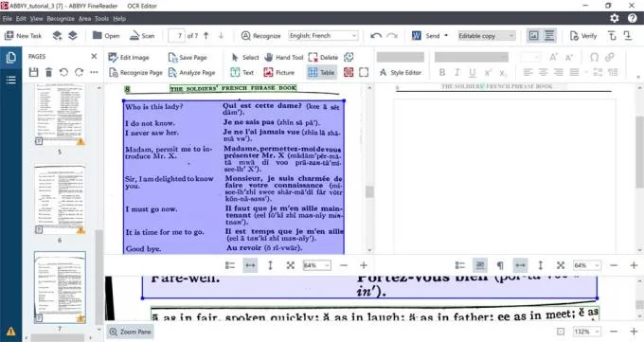Select the Table area tool
644x342 pixels.
point(322,72)
